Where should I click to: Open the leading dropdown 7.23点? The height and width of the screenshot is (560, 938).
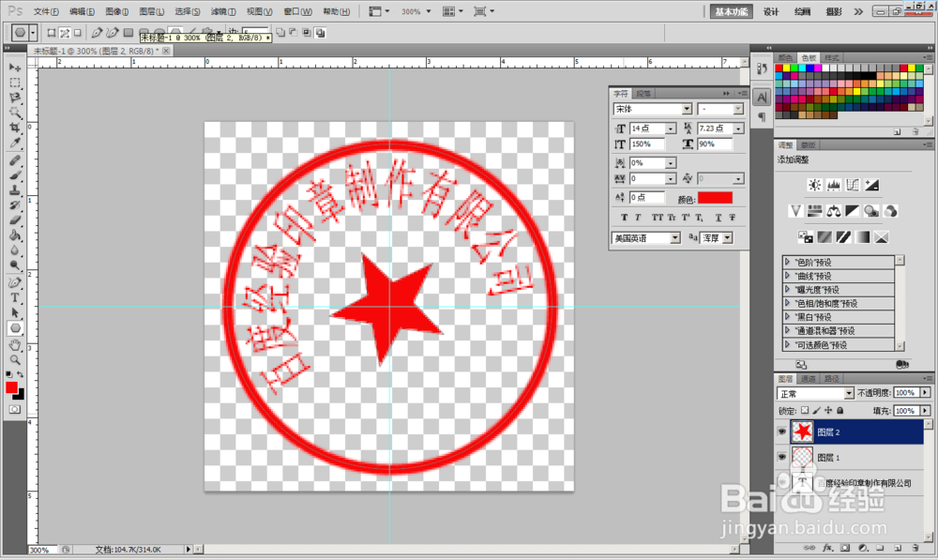coord(738,129)
